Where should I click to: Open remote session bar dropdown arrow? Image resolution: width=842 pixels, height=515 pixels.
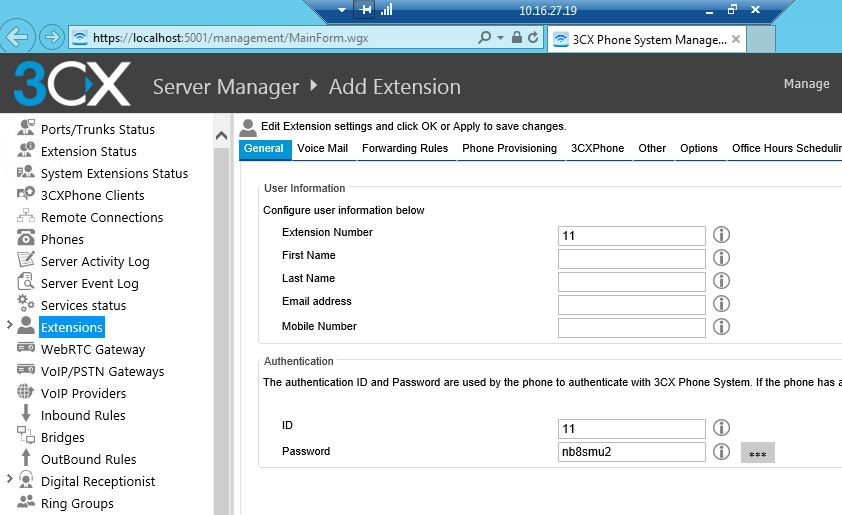[x=342, y=10]
